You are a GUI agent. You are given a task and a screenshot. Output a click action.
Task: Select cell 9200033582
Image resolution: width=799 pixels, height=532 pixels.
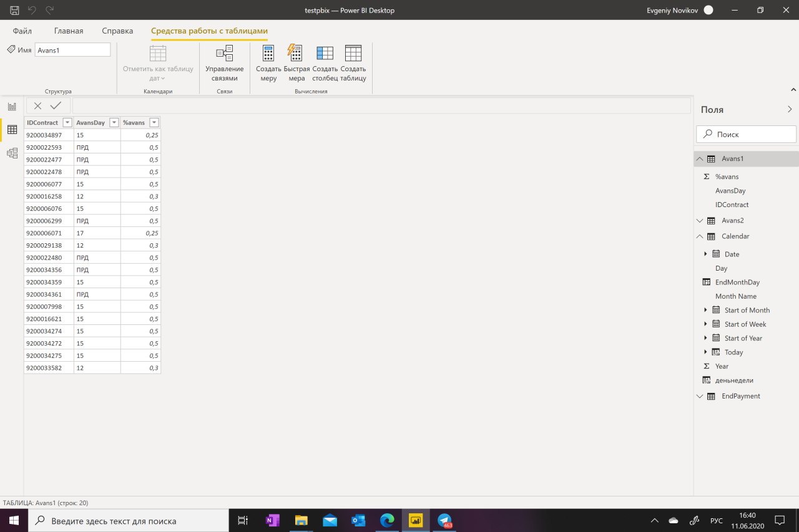tap(49, 368)
